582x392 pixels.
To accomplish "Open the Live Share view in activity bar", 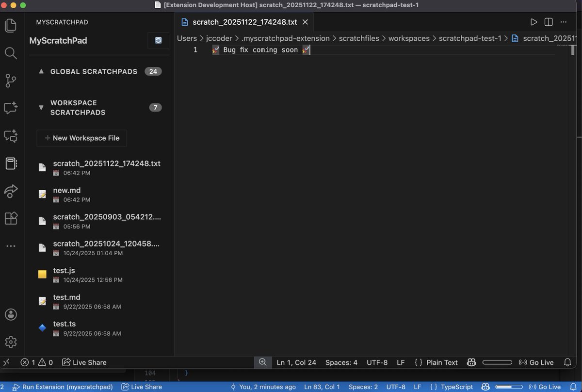I will 11,191.
